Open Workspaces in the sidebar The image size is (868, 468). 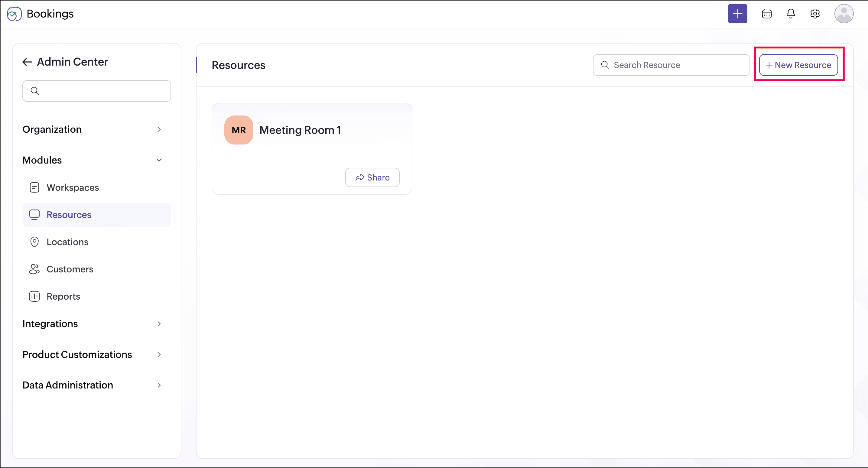click(97, 187)
